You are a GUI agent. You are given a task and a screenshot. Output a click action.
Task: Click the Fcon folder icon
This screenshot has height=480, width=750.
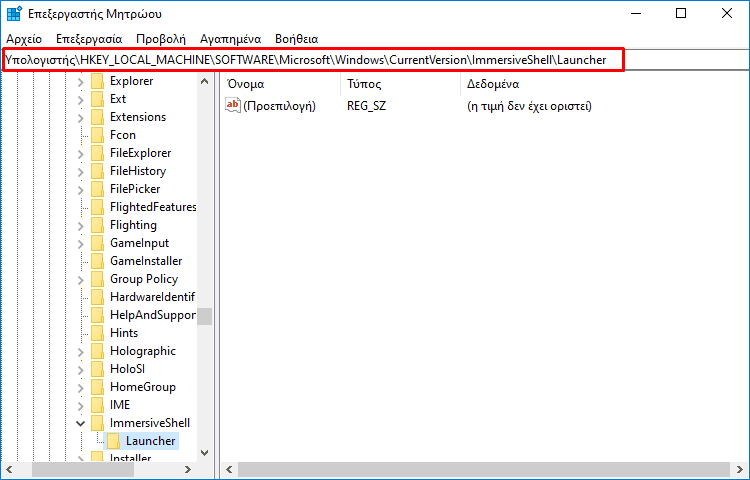(97, 135)
